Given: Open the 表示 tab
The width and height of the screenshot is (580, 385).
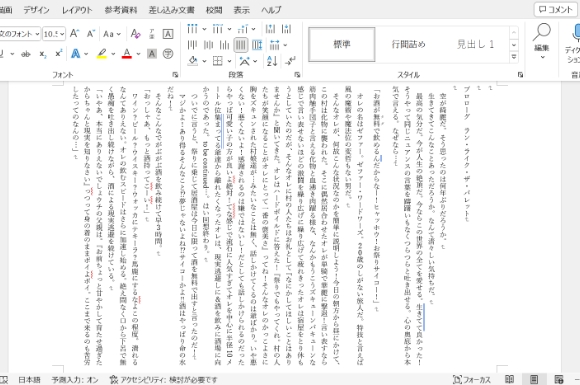Looking at the screenshot, I should coord(242,10).
